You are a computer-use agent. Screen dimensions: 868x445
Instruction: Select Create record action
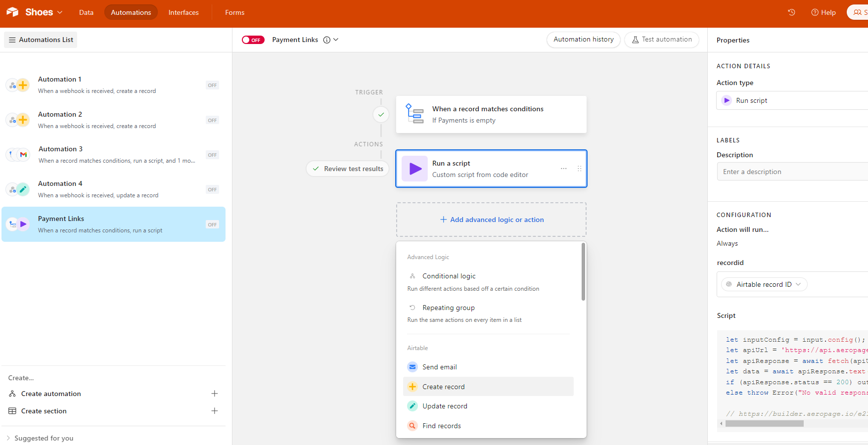(489, 387)
